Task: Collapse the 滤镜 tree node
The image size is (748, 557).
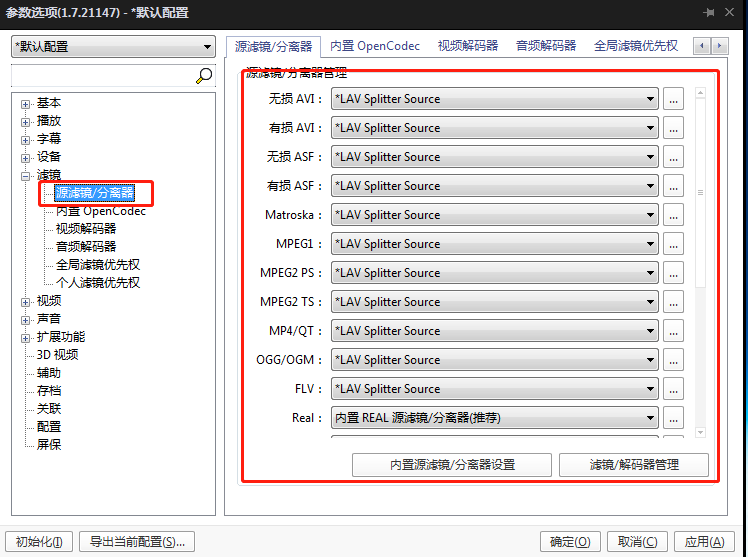Action: pos(26,175)
